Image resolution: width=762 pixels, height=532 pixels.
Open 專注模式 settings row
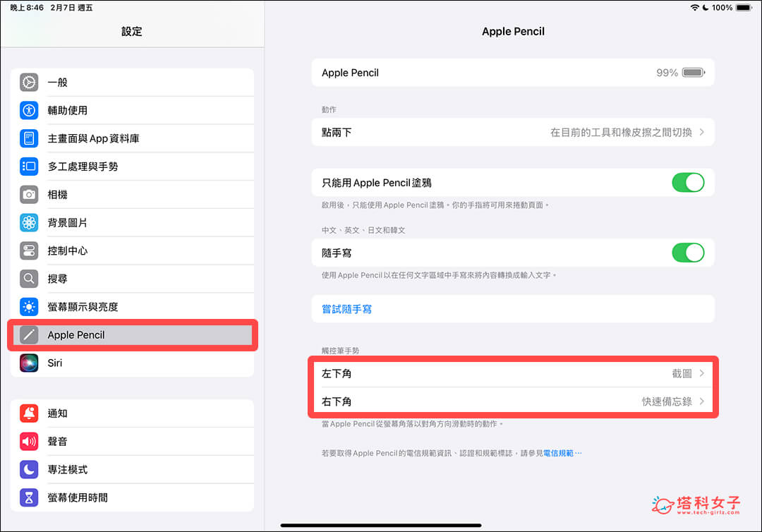tap(132, 469)
